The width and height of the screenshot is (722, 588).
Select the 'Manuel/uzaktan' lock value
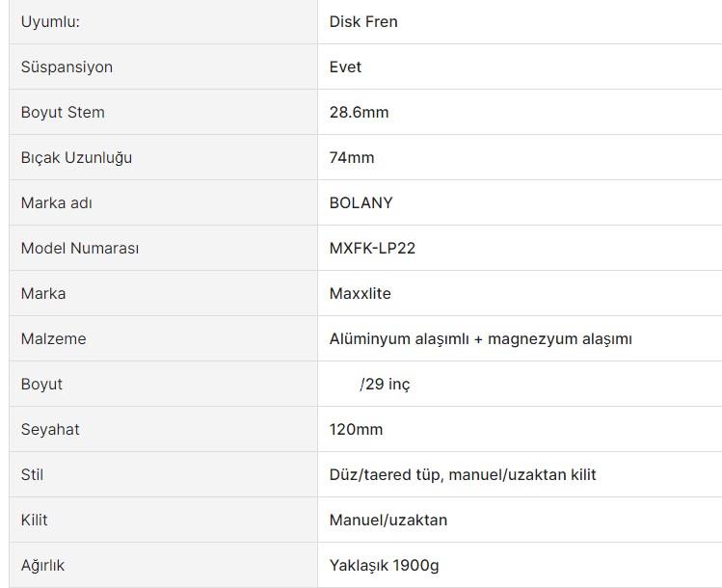coord(388,520)
